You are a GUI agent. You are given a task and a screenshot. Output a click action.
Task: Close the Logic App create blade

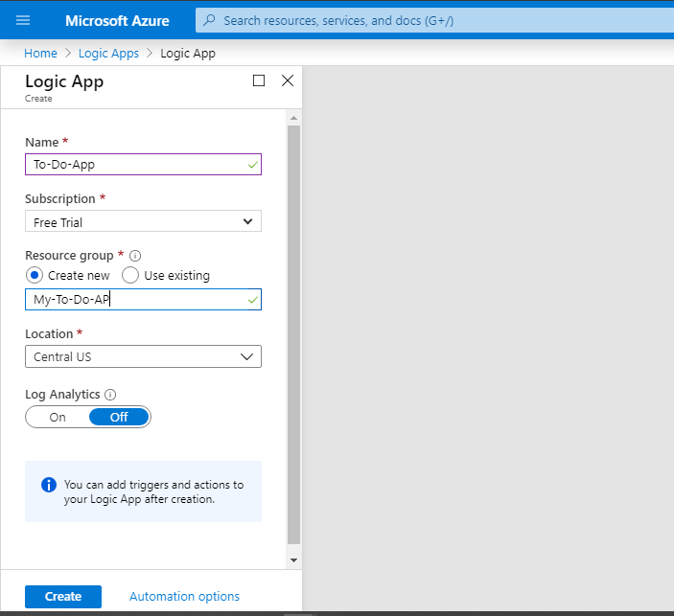coord(288,80)
